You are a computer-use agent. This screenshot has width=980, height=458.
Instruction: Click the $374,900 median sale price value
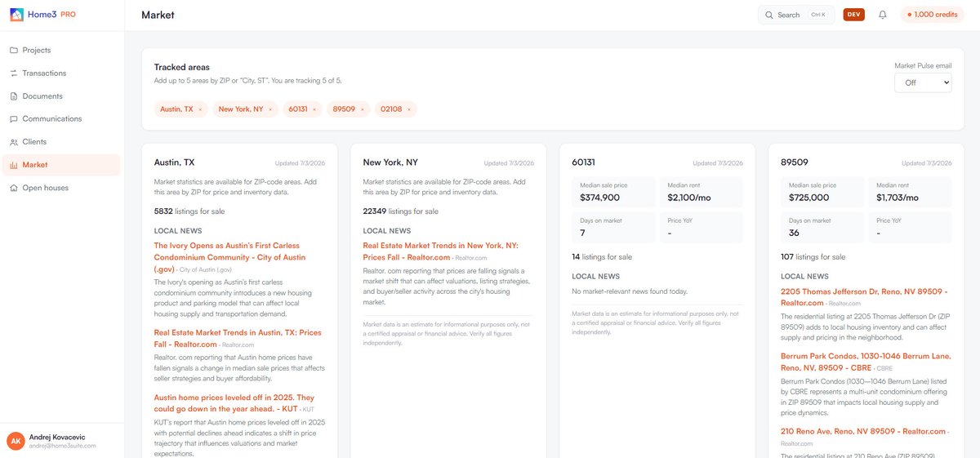599,198
